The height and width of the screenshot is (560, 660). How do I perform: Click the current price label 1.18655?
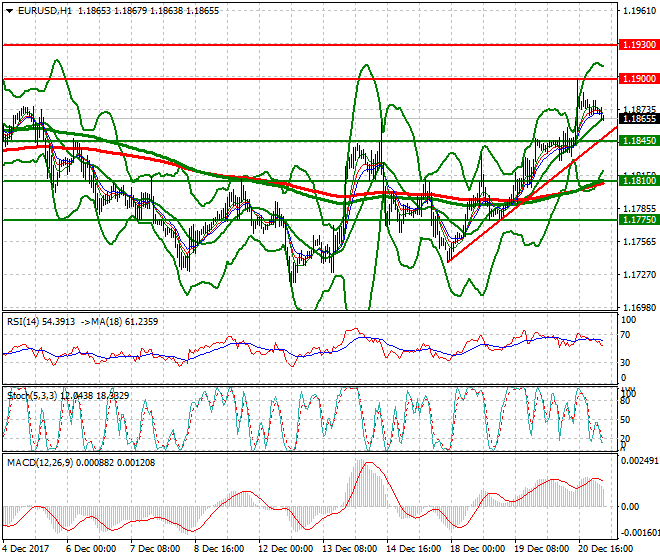click(x=639, y=119)
